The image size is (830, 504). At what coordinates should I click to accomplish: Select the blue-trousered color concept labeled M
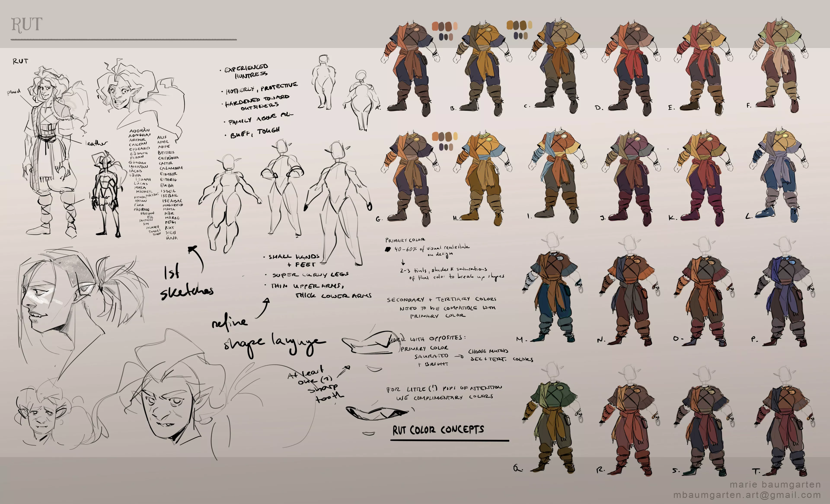[552, 296]
